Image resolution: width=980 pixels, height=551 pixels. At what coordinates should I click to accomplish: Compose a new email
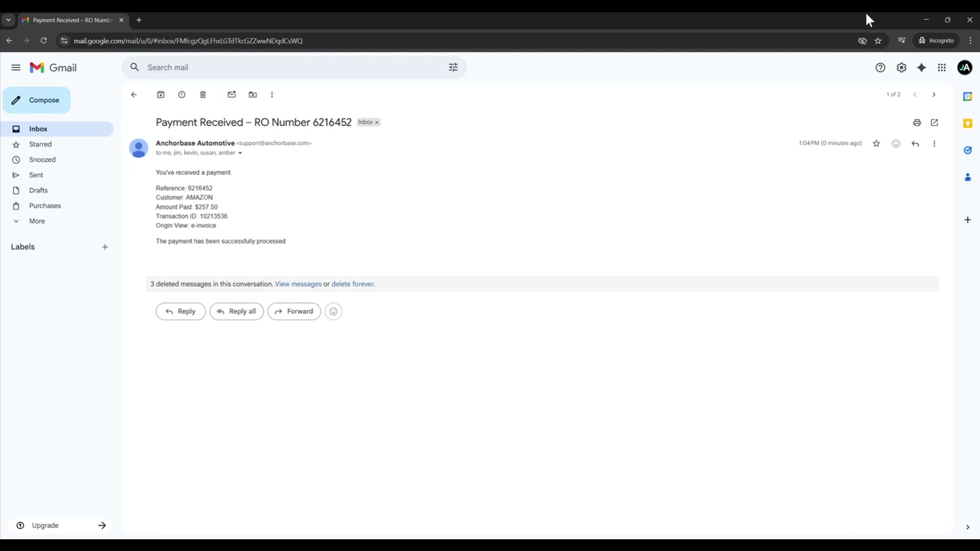tap(36, 100)
